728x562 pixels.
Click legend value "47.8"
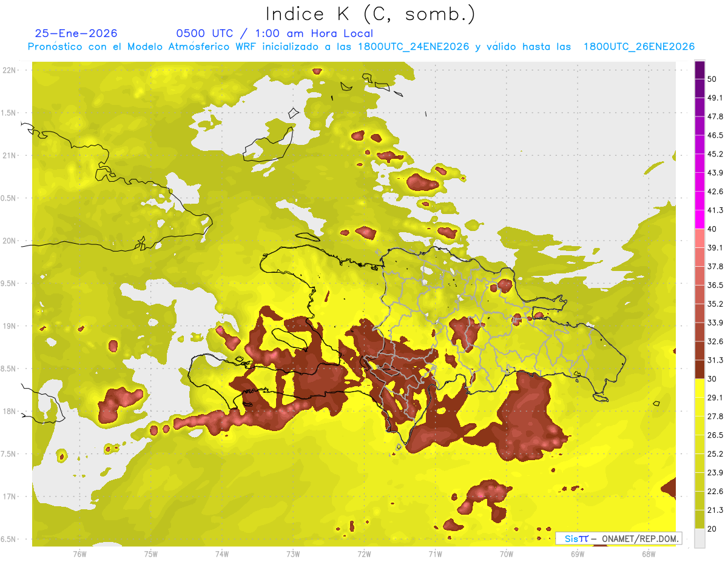715,116
